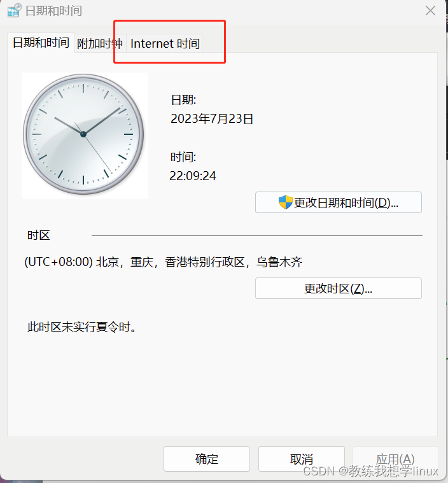Open the 附加时钟 tab

click(100, 43)
